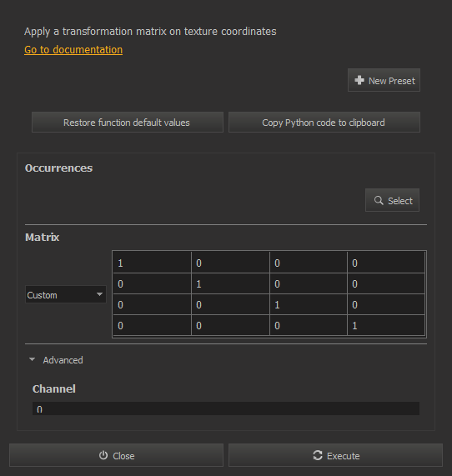Select matrix cell in row 3, column 2
The width and height of the screenshot is (452, 476).
point(230,304)
